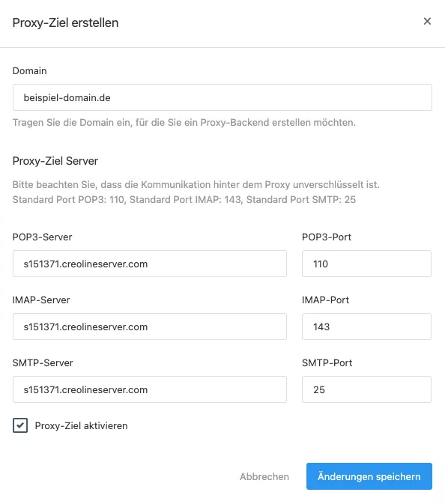Click the Domain field label

coord(29,70)
